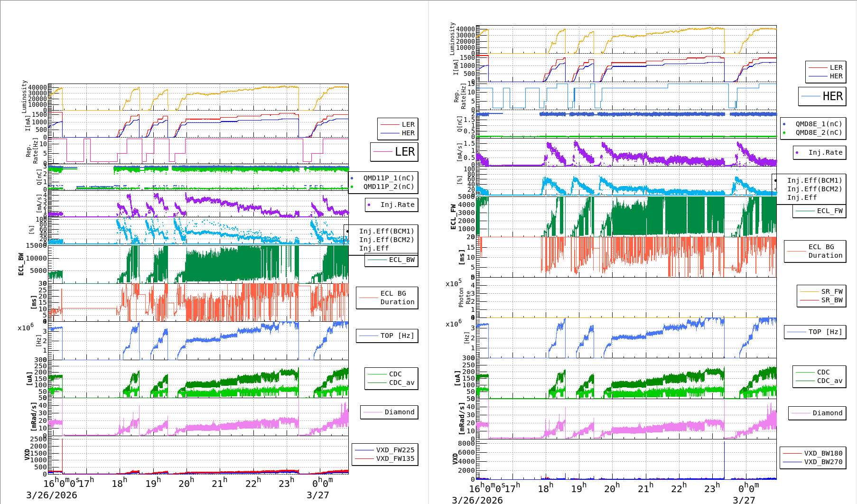The height and width of the screenshot is (504, 857).
Task: Click the QMD8E_2(nC) green legend marker
Action: point(784,133)
